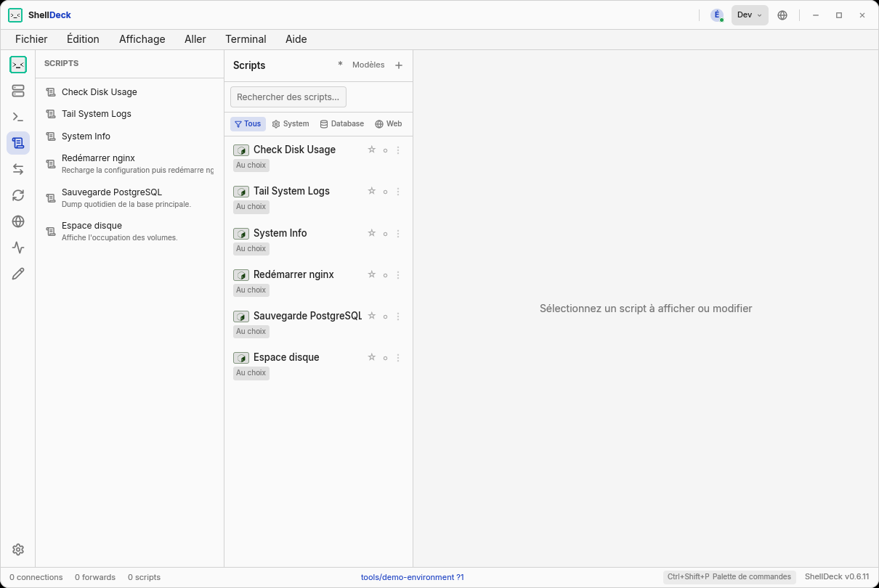Image resolution: width=879 pixels, height=588 pixels.
Task: Open the Dev environment dropdown
Action: coord(750,15)
